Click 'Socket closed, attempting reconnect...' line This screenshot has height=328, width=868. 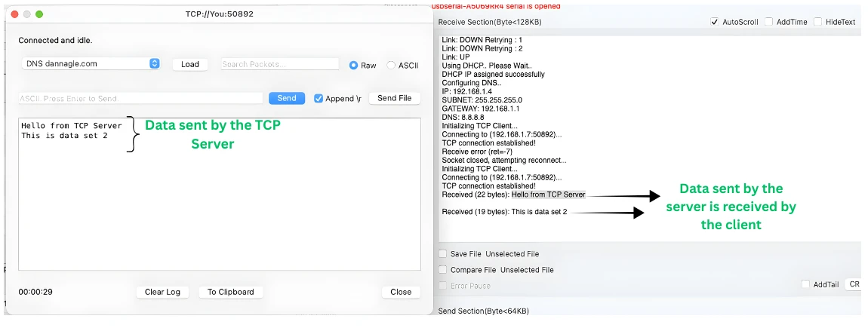point(504,161)
